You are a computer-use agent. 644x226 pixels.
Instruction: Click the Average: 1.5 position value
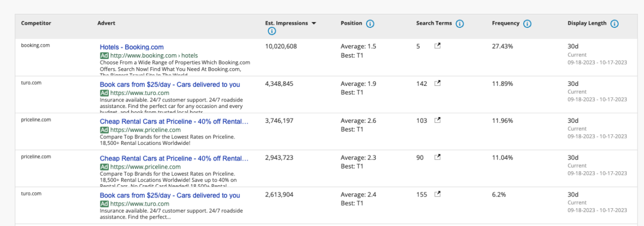coord(358,47)
